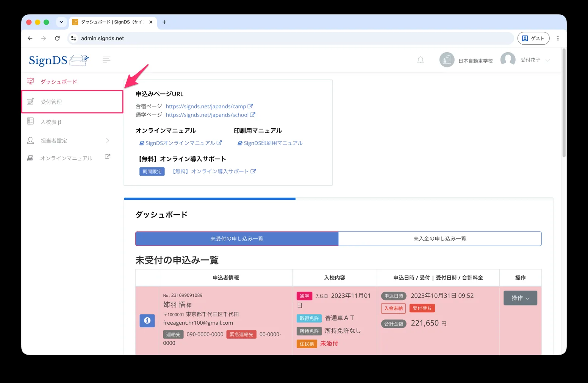
Task: Click the オンラインマニュアル book icon in sidebar
Action: [x=30, y=158]
